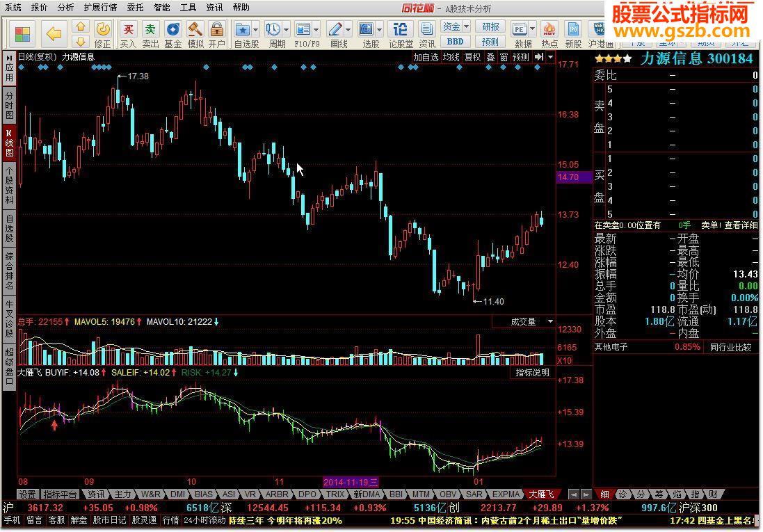The image size is (763, 532).
Task: Open the F10/F9 info icon
Action: coord(303,29)
